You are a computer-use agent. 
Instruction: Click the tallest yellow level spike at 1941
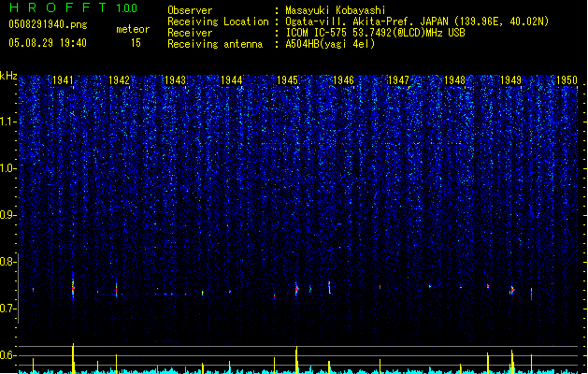point(73,358)
